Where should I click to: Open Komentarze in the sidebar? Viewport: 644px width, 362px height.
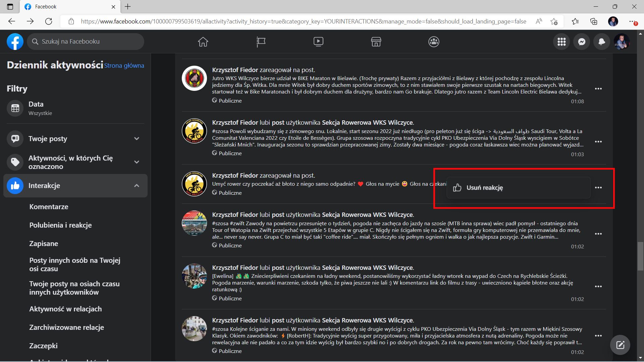pos(49,207)
